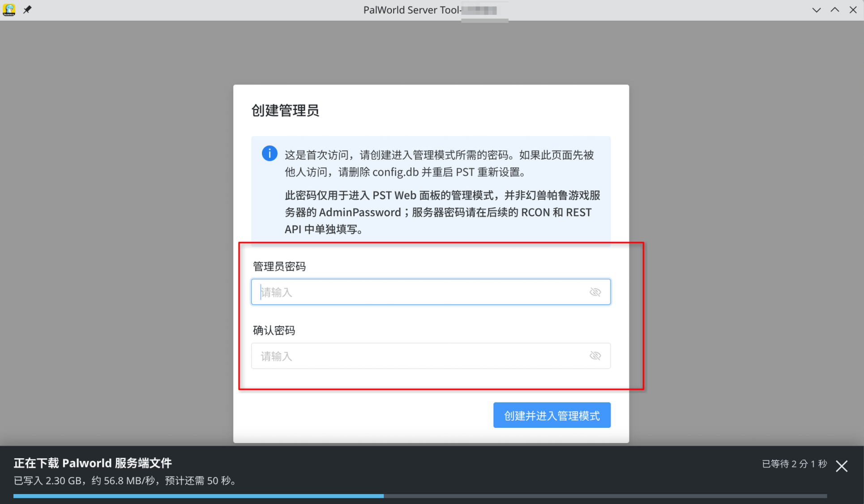The image size is (864, 504).
Task: Click the 已写入 2.30 GB download status line
Action: [x=125, y=481]
